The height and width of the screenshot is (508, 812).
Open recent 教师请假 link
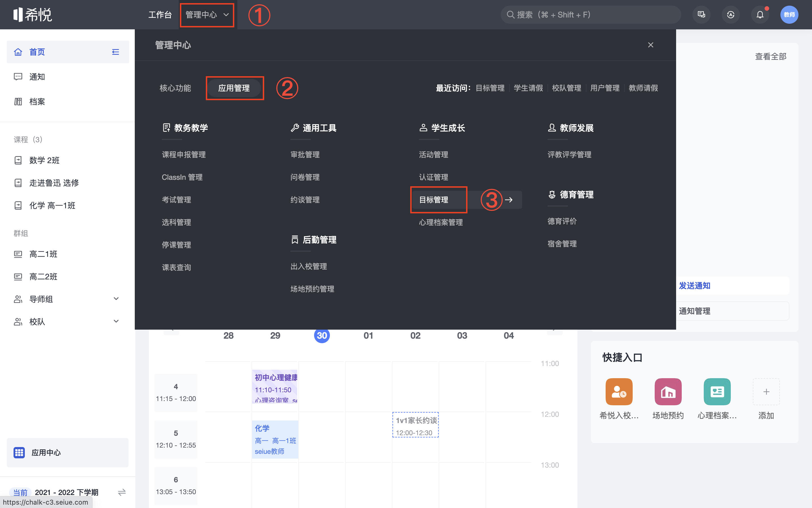[643, 88]
